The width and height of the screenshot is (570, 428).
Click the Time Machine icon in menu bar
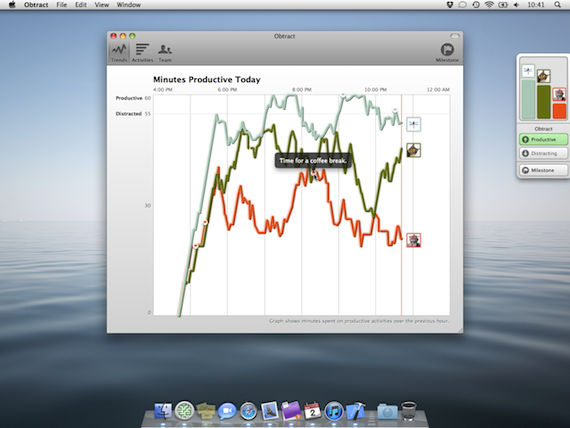(x=476, y=5)
